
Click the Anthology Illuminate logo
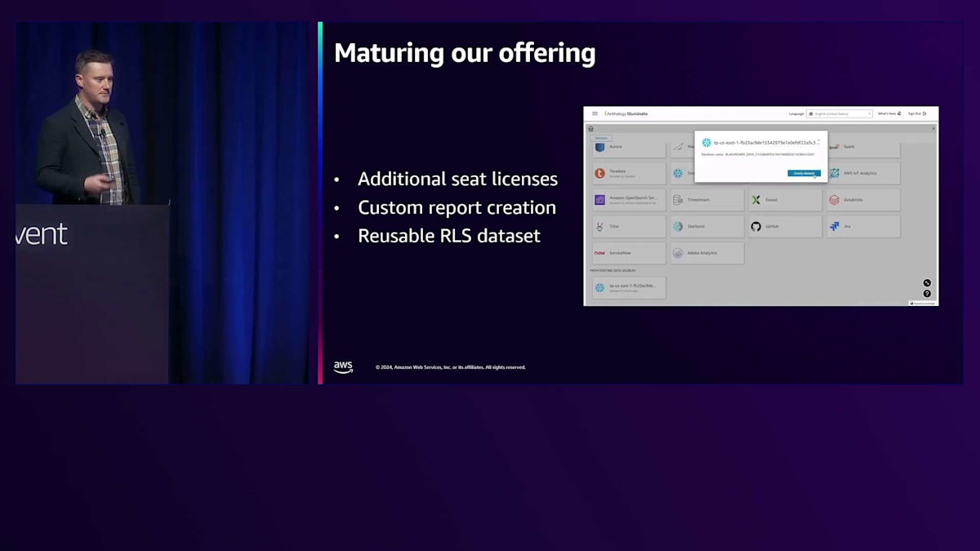pyautogui.click(x=626, y=113)
